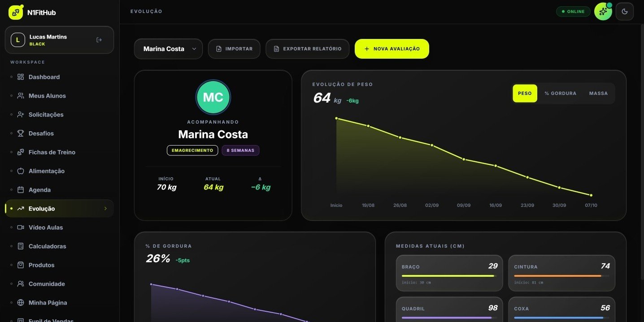Expand the Evolução menu item chevron

click(105, 209)
